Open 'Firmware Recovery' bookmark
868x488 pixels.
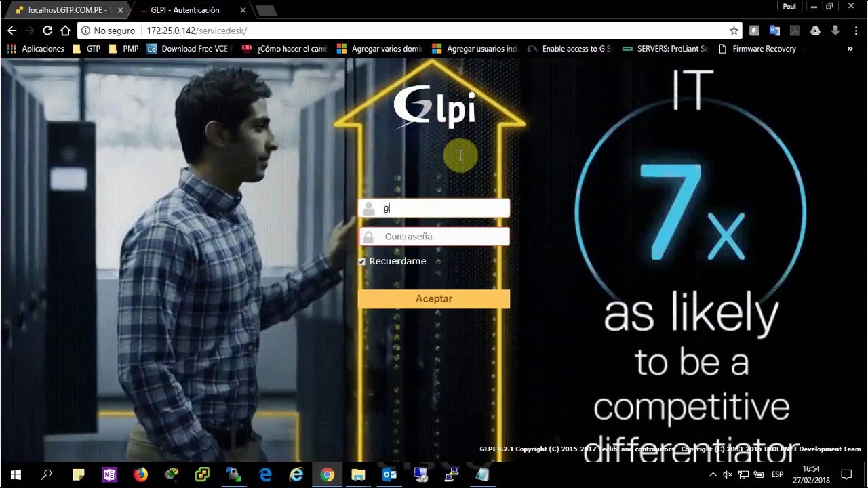760,49
